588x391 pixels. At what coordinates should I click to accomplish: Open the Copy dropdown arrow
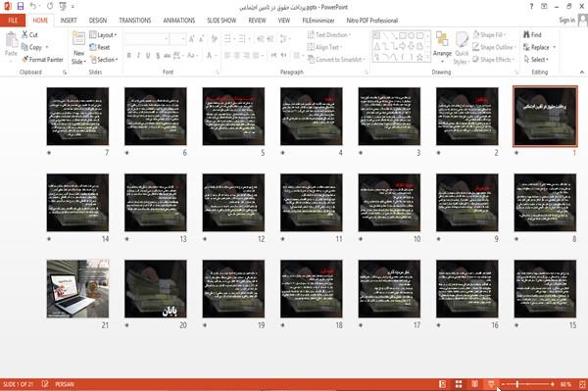(47, 47)
